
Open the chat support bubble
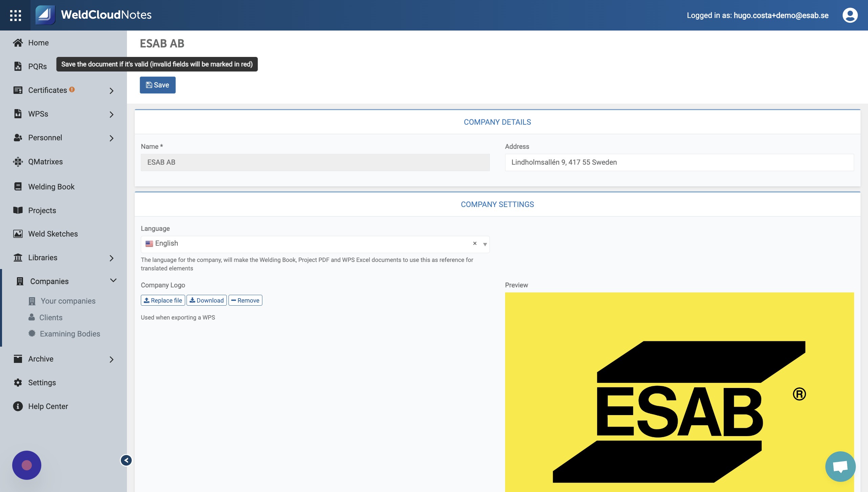pyautogui.click(x=840, y=467)
